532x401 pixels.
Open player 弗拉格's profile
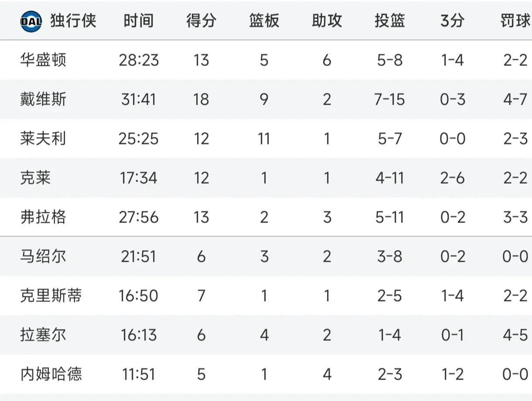coord(43,217)
